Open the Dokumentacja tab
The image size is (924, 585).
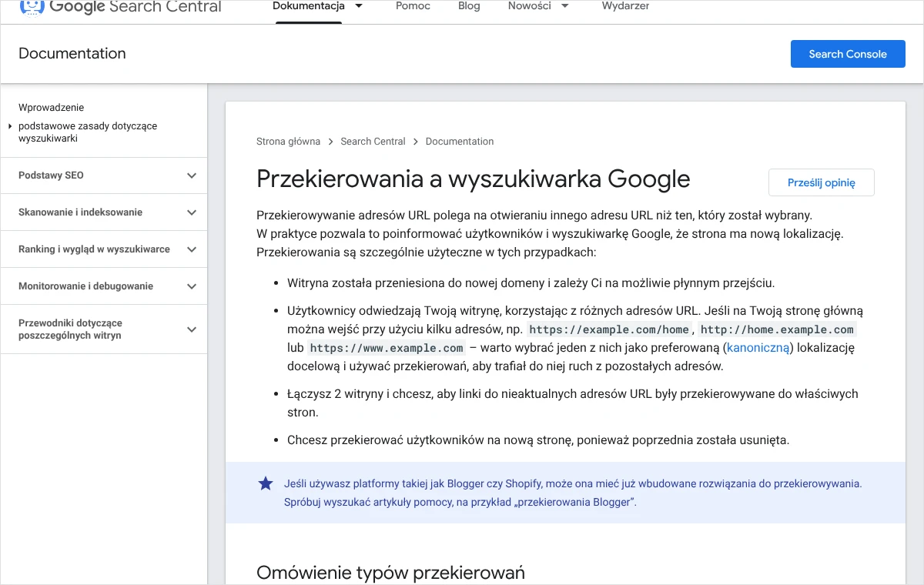tap(309, 6)
